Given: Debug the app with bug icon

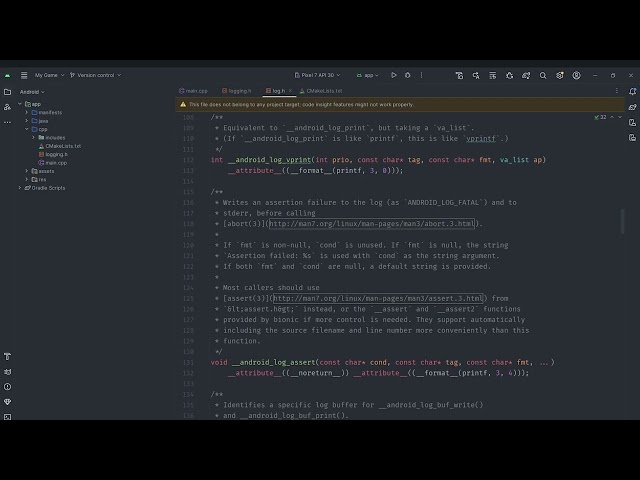Looking at the screenshot, I should pos(407,75).
